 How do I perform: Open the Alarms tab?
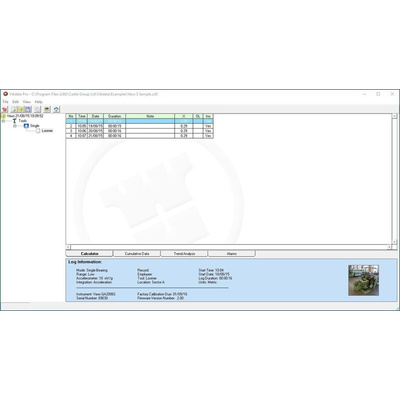point(232,254)
